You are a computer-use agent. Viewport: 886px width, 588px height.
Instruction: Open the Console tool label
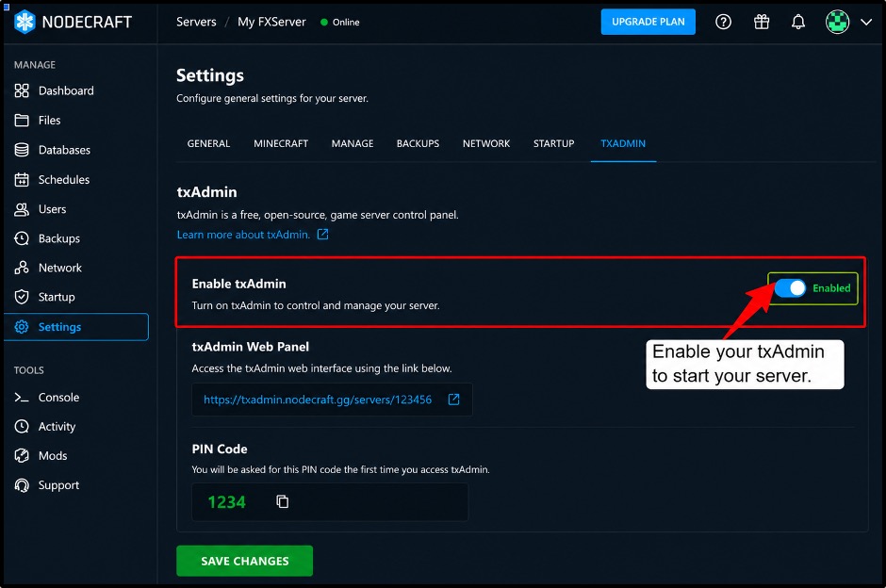tap(58, 398)
